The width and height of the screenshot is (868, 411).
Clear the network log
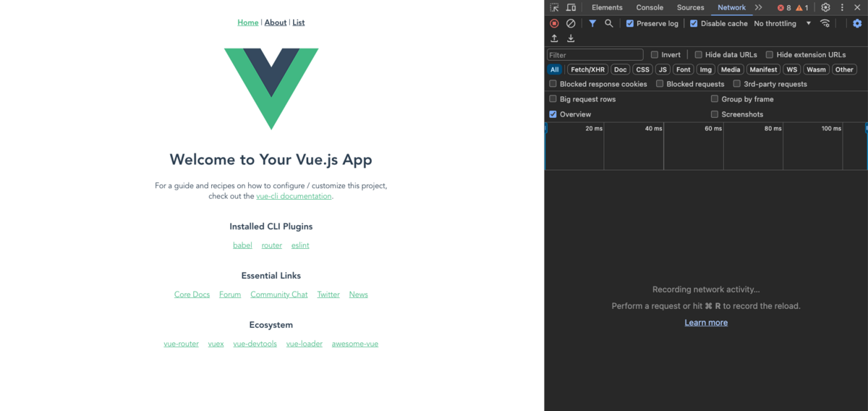[571, 23]
